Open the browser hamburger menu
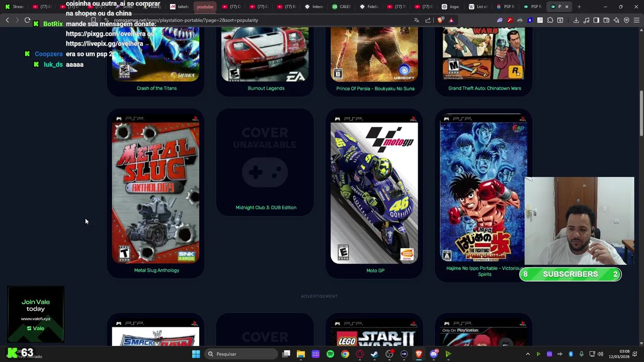Image resolution: width=644 pixels, height=362 pixels. tap(636, 20)
